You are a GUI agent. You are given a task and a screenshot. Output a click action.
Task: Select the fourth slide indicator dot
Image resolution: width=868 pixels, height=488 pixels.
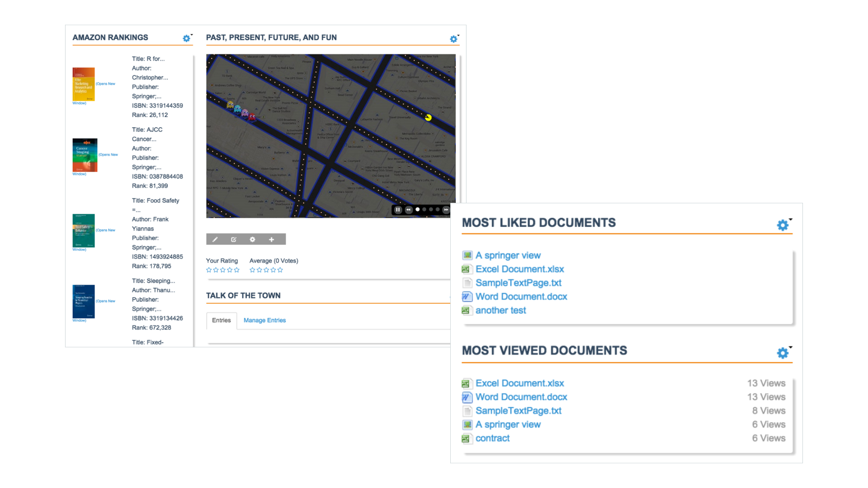(437, 210)
